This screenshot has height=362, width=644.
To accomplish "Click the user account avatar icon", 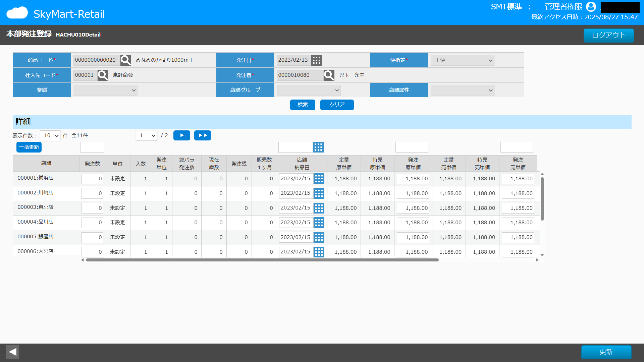I will (591, 7).
